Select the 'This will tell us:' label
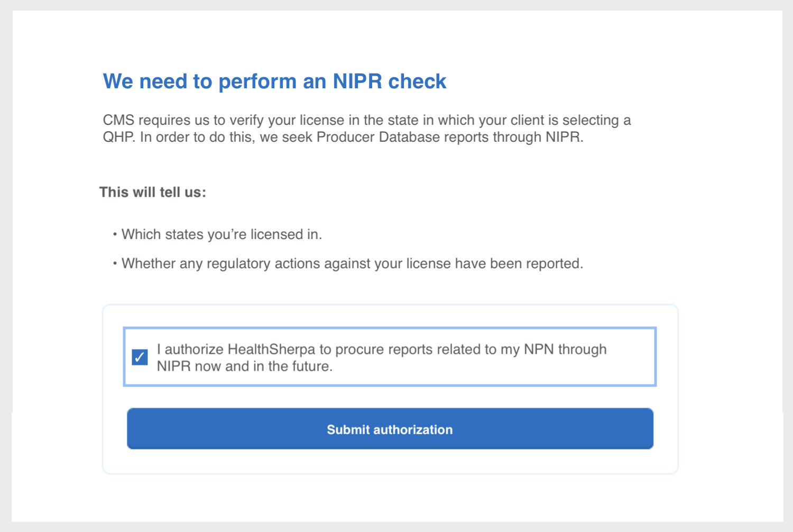793x532 pixels. (153, 192)
